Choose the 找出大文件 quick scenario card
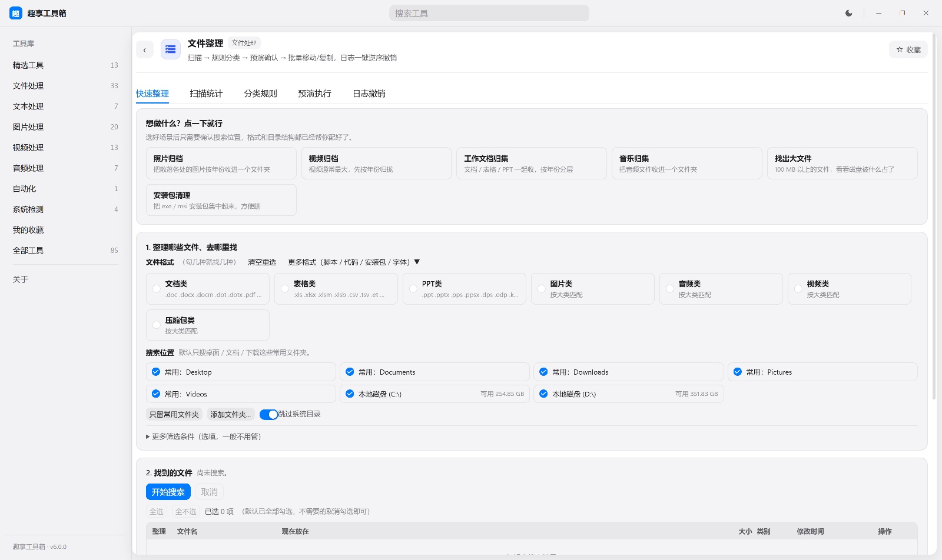Image resolution: width=942 pixels, height=560 pixels. pos(842,163)
